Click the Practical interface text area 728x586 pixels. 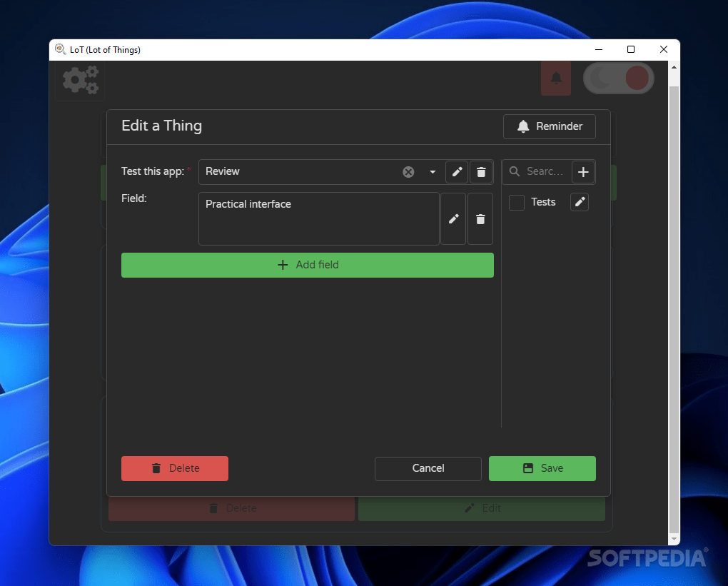[x=318, y=218]
